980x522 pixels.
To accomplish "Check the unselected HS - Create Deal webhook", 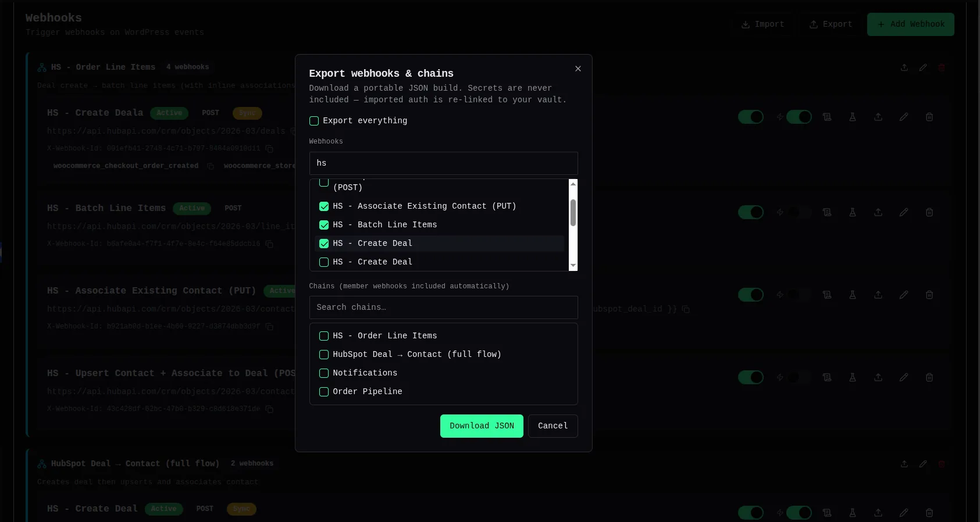I will pos(324,262).
